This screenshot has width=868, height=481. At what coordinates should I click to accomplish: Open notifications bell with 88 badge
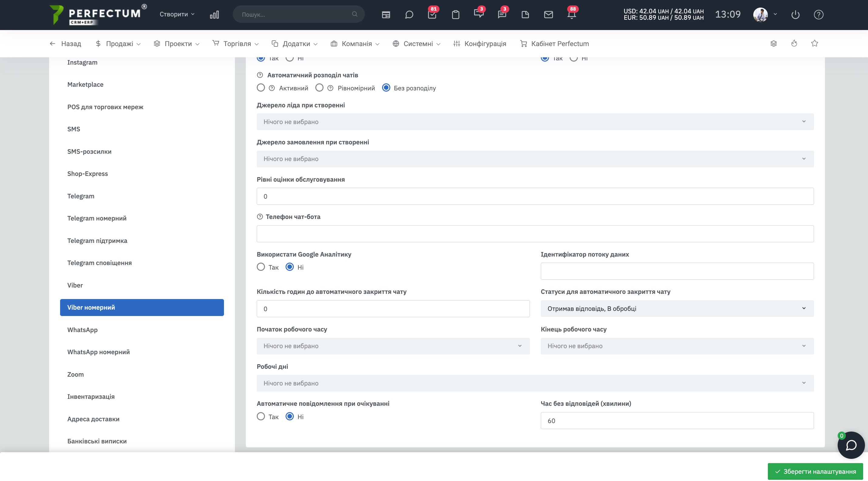[571, 15]
